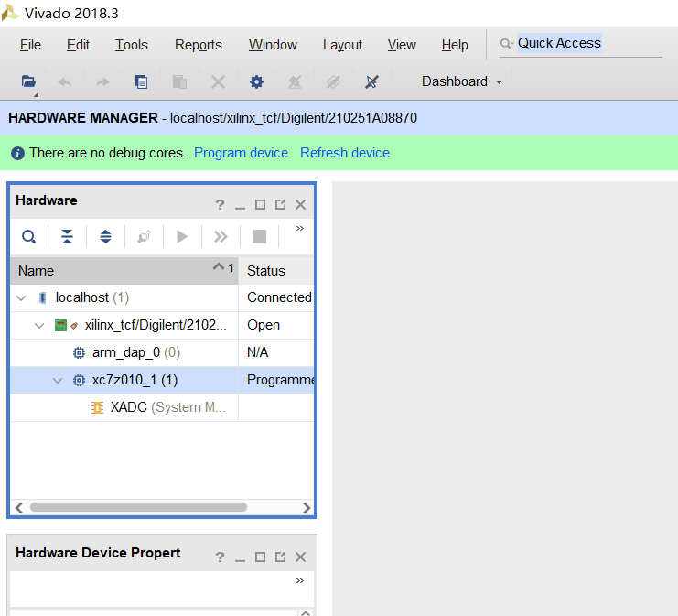Click the Run Trigger play icon
Screen dimensions: 678x616
(182, 237)
